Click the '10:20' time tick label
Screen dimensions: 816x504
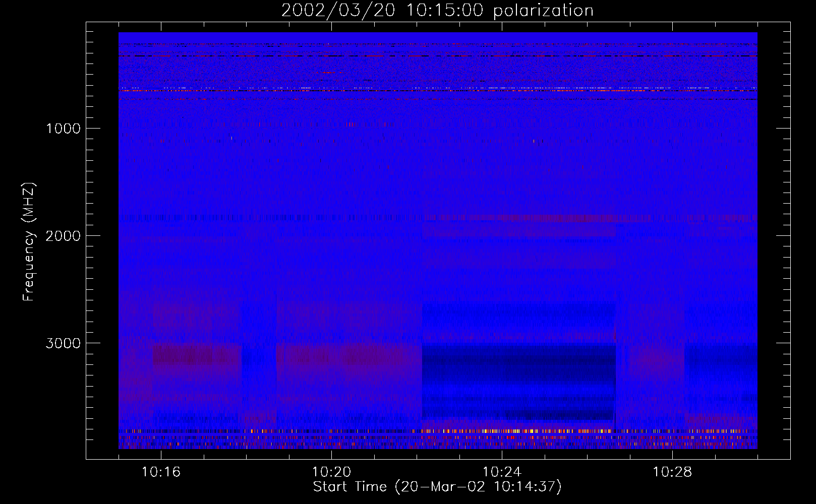(x=331, y=472)
